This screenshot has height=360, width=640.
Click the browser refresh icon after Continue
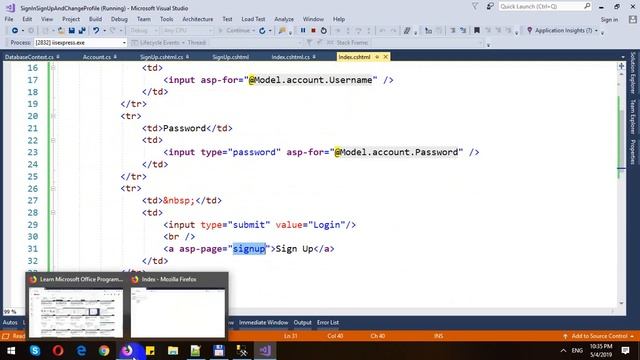262,31
